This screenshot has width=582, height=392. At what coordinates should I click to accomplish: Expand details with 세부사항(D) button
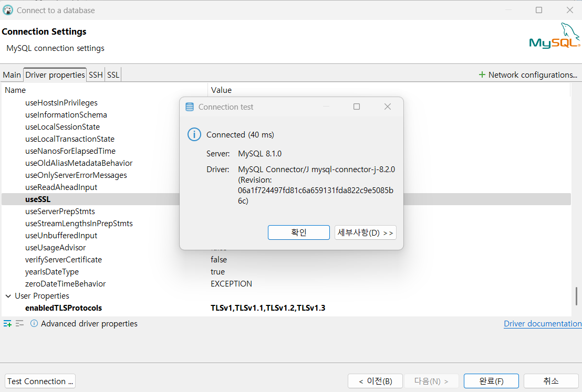365,232
